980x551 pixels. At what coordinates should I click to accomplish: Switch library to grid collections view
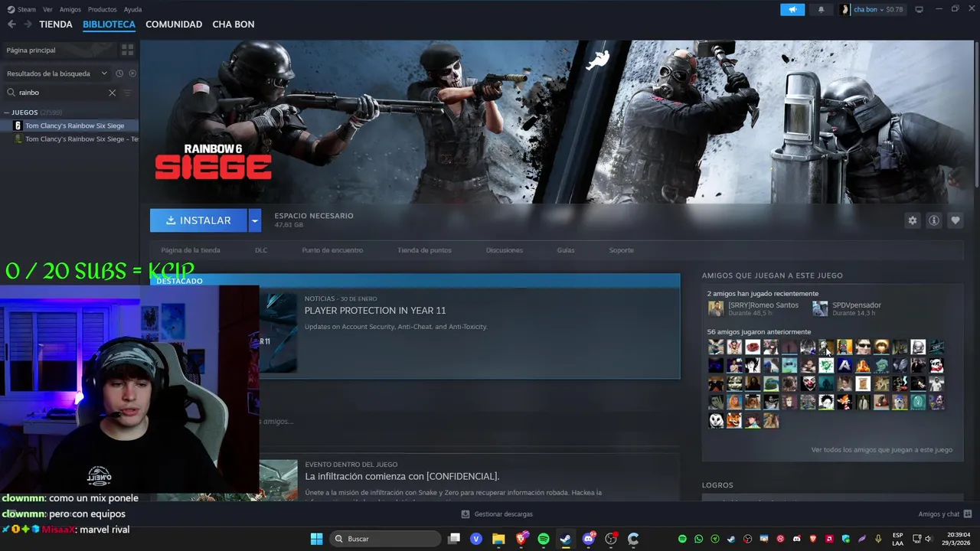127,50
